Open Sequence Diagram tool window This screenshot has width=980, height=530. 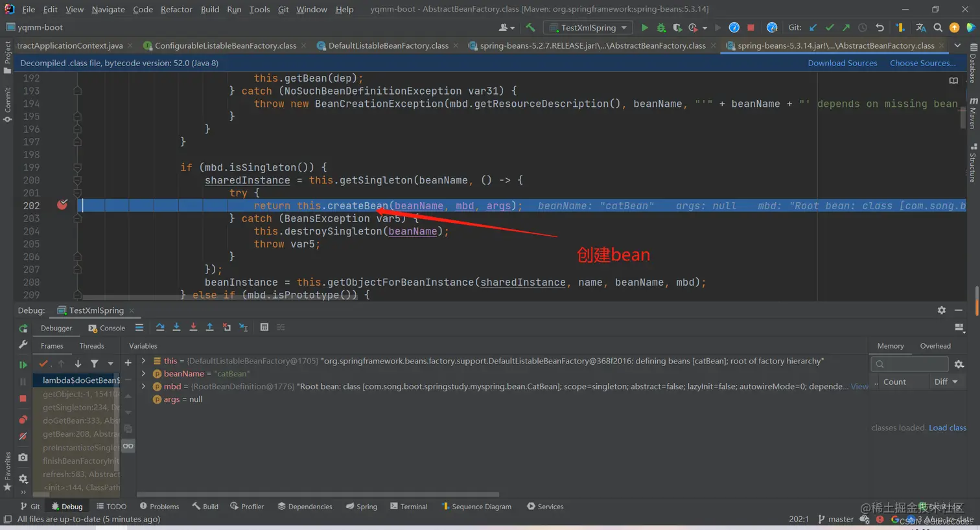[x=476, y=507]
